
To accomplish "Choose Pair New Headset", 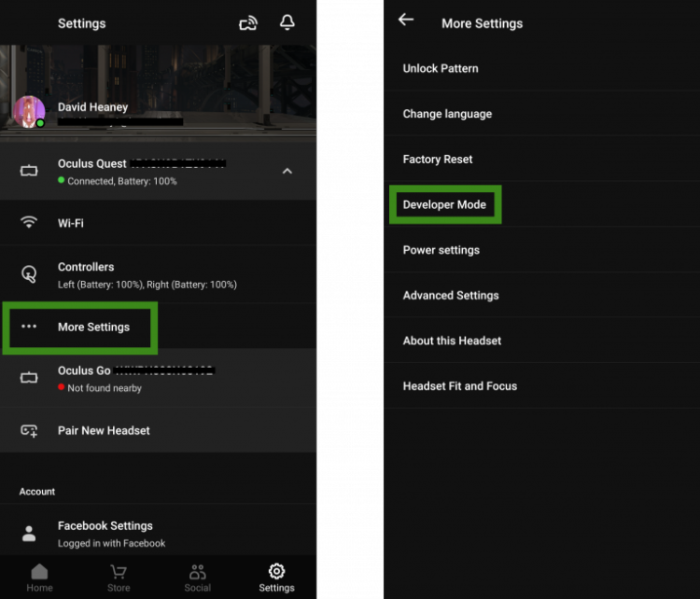I will coord(158,430).
